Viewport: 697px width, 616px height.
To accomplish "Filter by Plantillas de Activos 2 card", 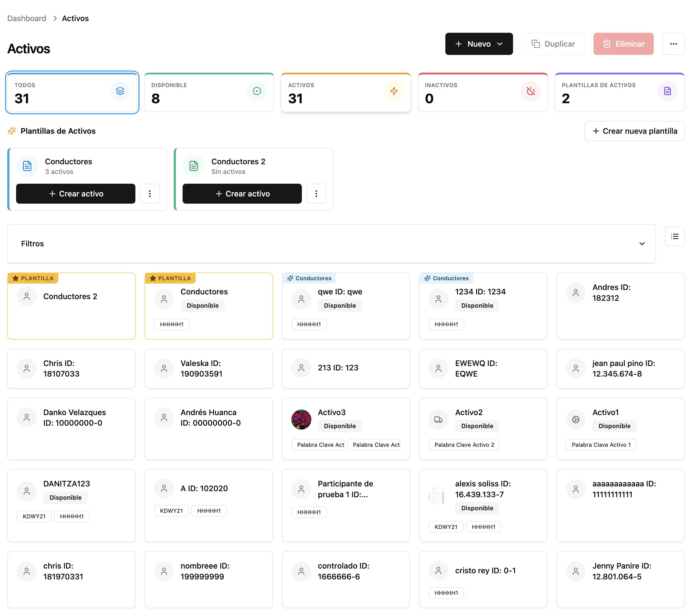I will point(620,92).
